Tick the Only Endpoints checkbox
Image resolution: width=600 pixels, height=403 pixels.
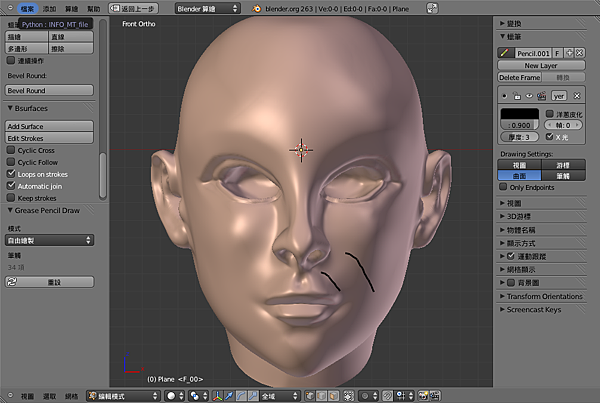click(x=503, y=187)
